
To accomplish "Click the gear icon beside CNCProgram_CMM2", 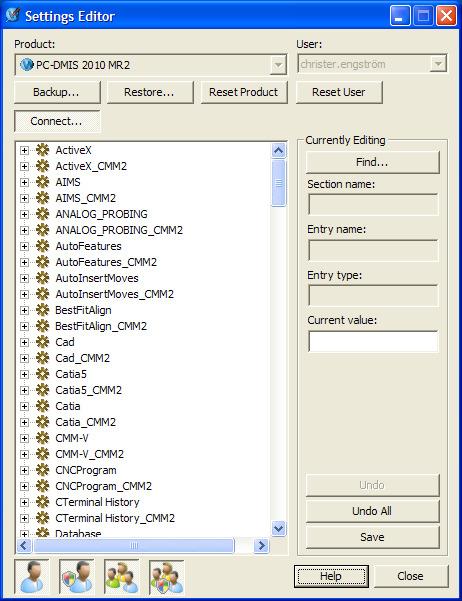I will 43,486.
